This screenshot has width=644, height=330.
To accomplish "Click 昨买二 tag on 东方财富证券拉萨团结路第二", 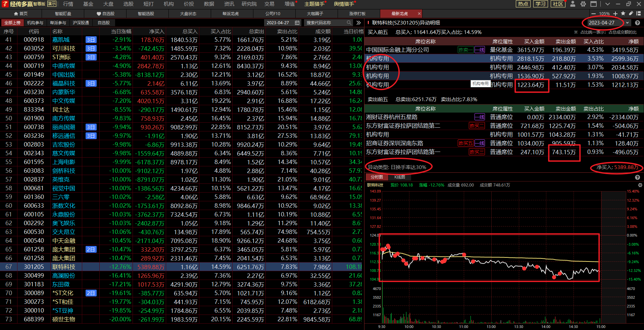I will (x=477, y=126).
